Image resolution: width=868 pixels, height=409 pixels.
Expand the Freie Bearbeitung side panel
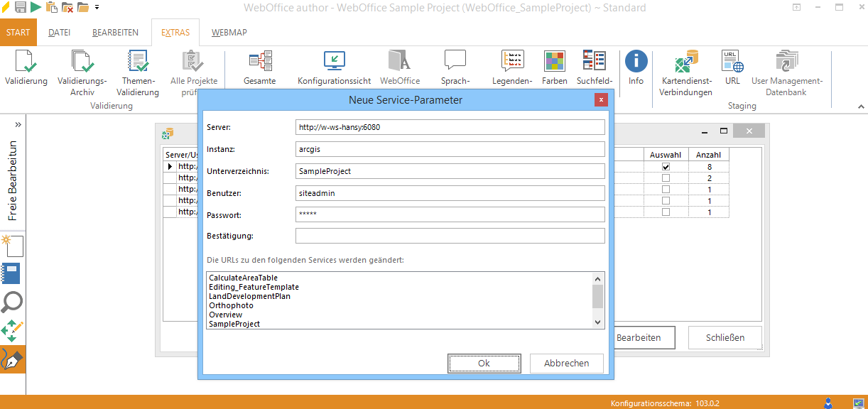tap(18, 124)
